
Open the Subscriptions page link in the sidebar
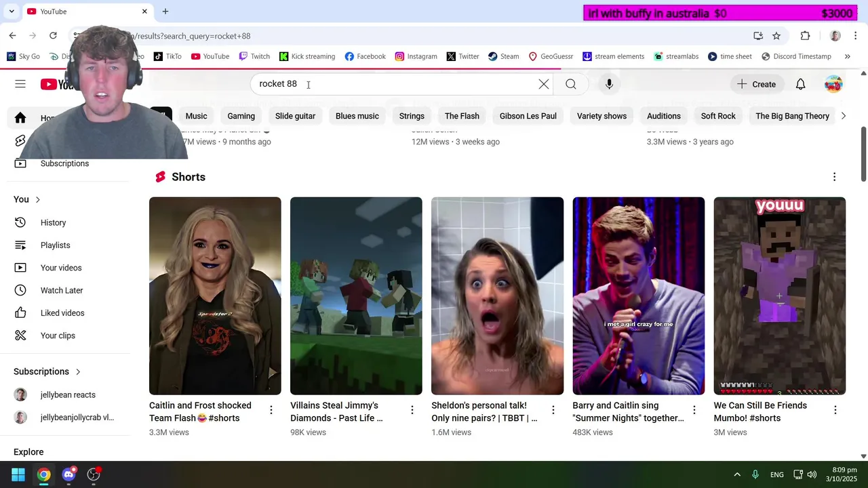(65, 163)
